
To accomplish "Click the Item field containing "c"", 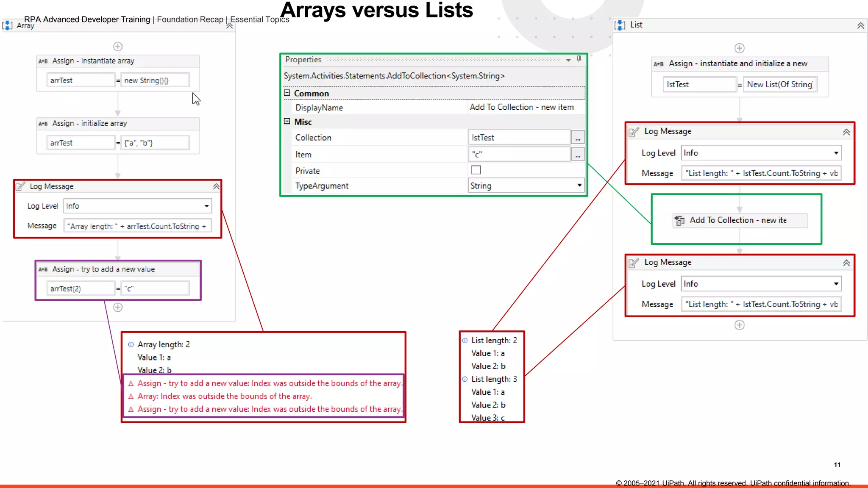I will point(519,155).
